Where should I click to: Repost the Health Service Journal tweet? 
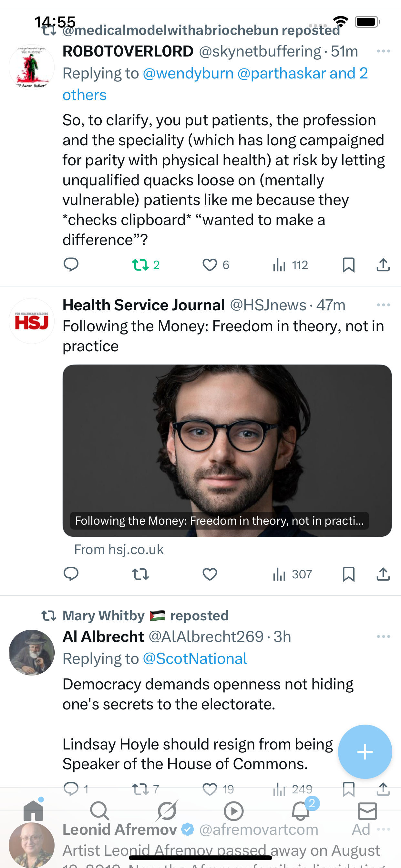click(140, 574)
